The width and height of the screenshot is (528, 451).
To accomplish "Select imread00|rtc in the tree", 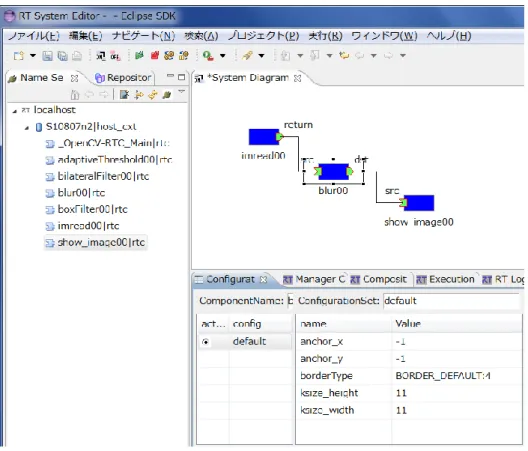I will pyautogui.click(x=82, y=226).
